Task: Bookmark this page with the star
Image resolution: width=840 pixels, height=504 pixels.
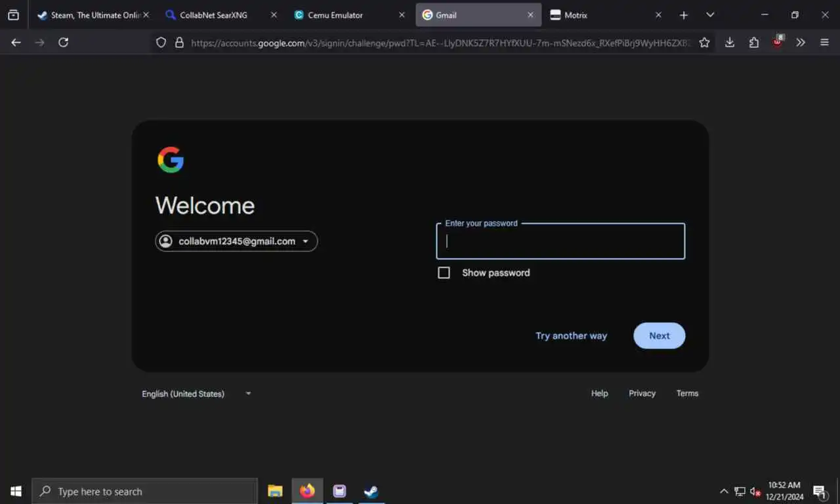Action: point(704,43)
